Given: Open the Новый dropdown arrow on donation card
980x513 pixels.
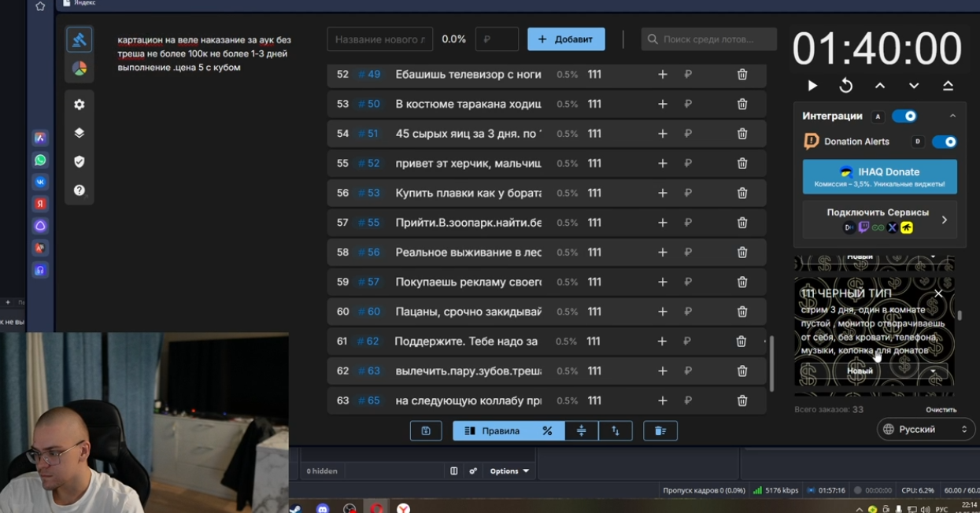Looking at the screenshot, I should 934,371.
